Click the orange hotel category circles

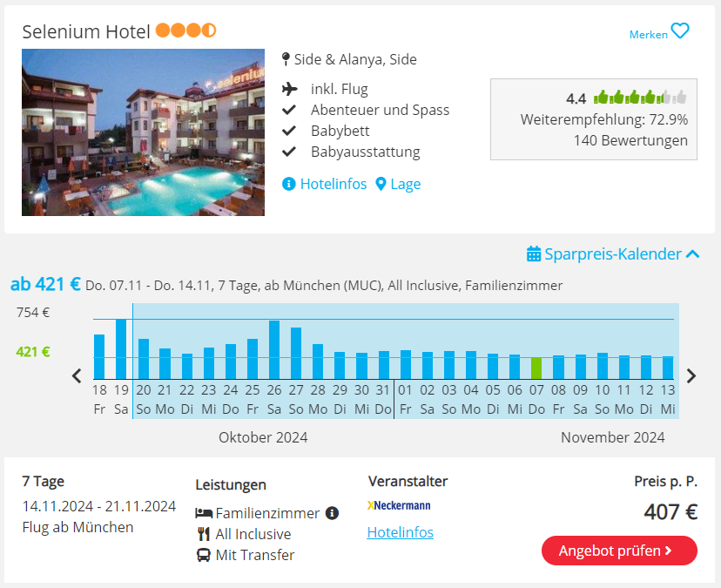tap(185, 30)
